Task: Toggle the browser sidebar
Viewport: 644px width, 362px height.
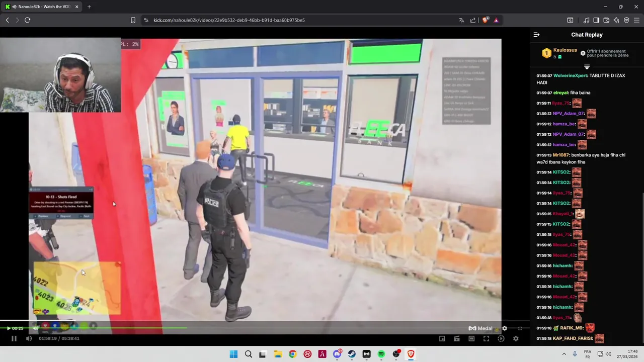Action: point(596,20)
